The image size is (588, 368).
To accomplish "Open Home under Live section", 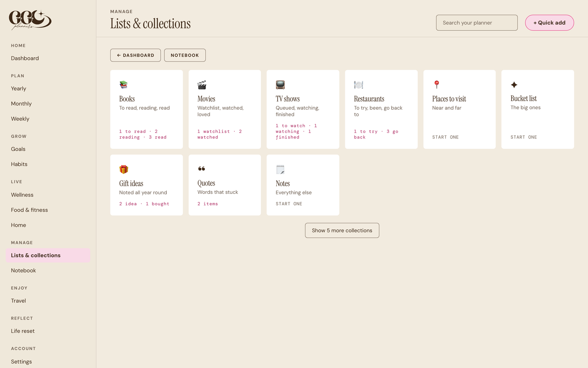I will (18, 225).
